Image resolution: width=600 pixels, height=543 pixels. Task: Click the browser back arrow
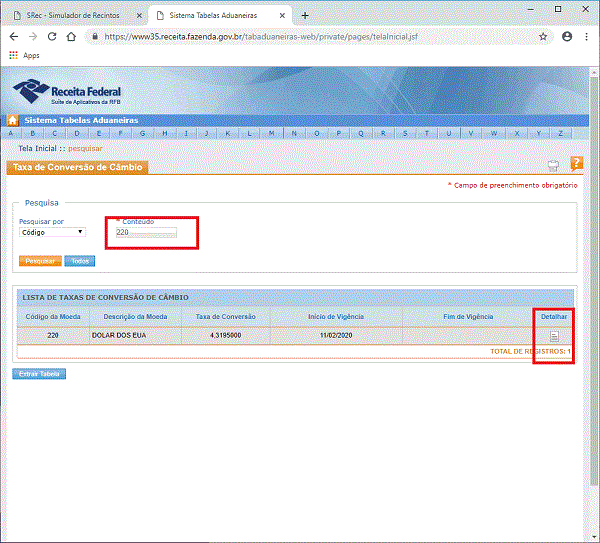(x=13, y=36)
